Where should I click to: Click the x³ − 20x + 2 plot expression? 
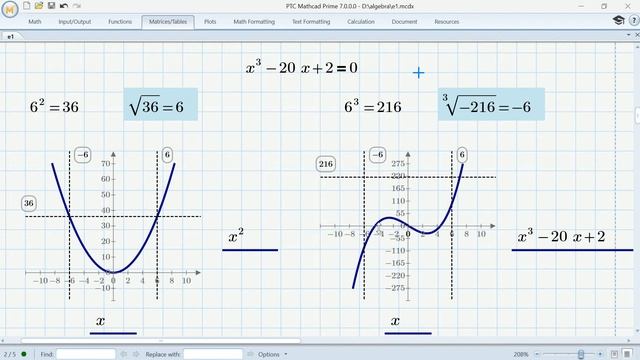[x=561, y=236]
